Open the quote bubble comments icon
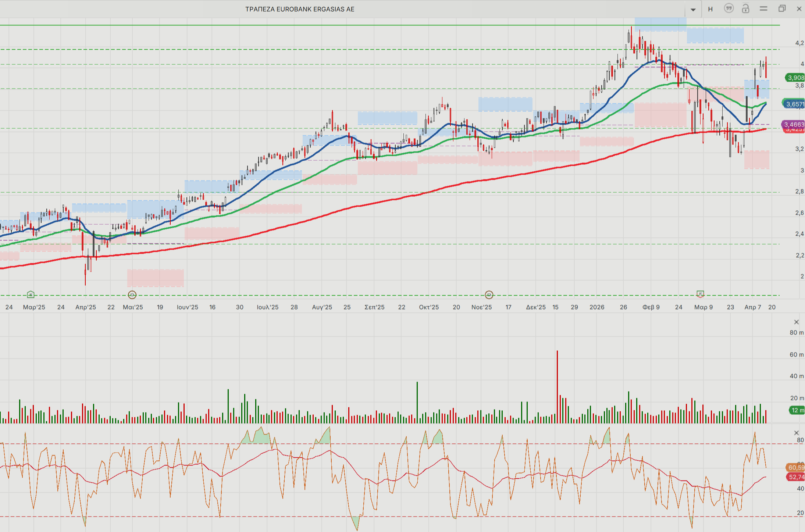805x532 pixels. (728, 8)
